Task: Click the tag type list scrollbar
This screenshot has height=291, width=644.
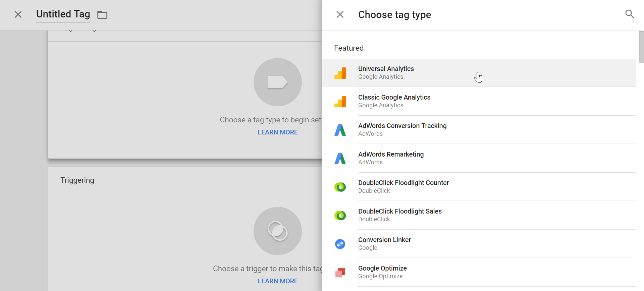Action: (x=641, y=47)
